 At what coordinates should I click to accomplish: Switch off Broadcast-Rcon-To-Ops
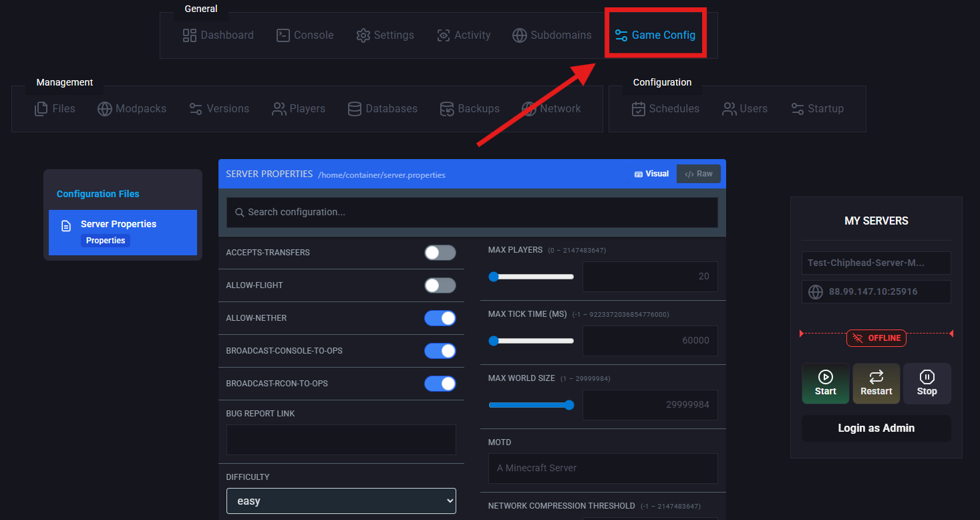pos(440,384)
